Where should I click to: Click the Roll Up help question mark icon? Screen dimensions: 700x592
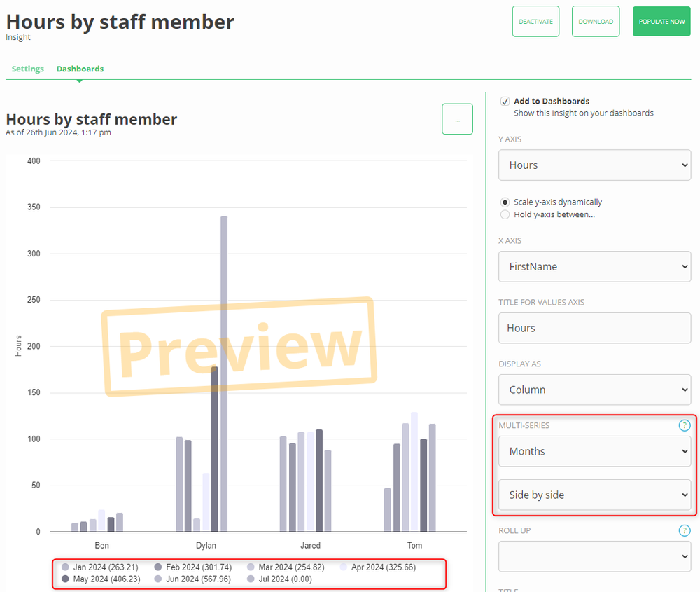coord(685,530)
